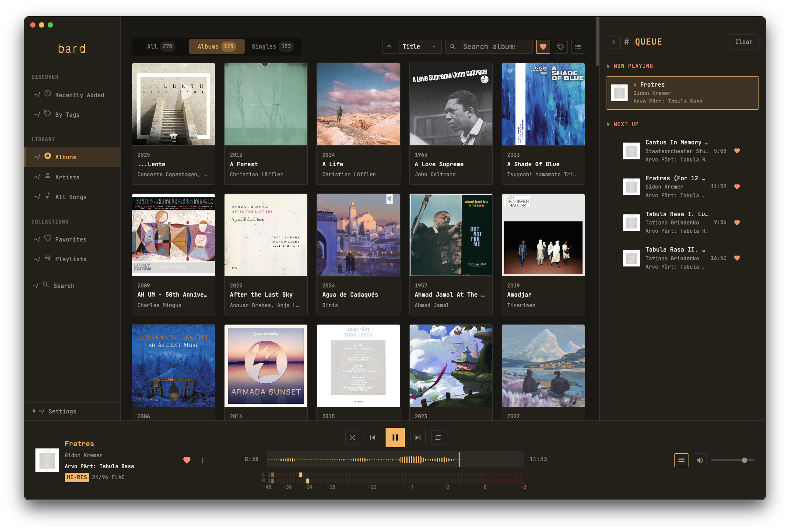
Task: Toggle the favorites-only heart filter
Action: coord(543,47)
